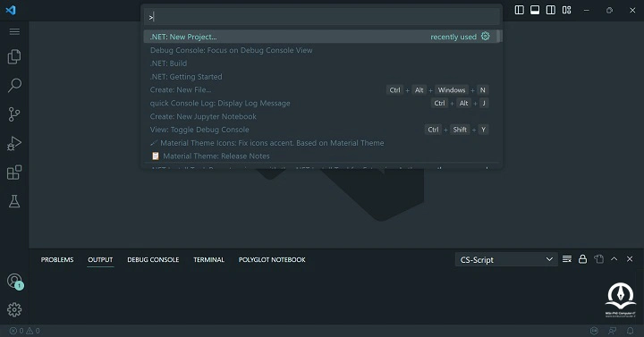Open the CS-Script output channel dropdown
The height and width of the screenshot is (337, 644).
pos(506,259)
